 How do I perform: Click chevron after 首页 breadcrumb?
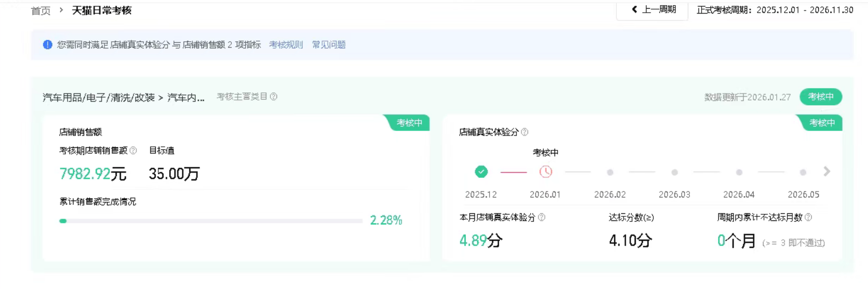tap(61, 10)
